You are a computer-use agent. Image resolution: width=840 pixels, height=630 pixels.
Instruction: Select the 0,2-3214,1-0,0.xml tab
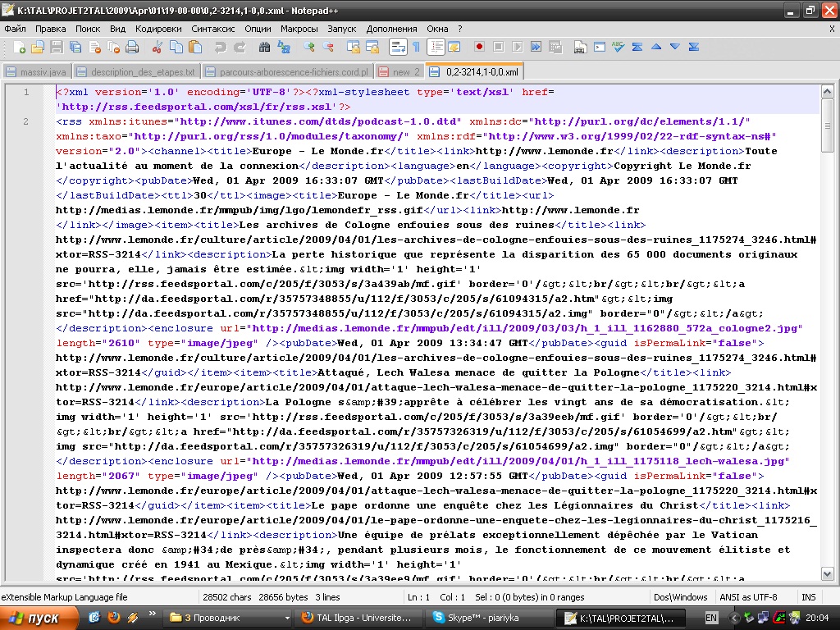(x=474, y=71)
